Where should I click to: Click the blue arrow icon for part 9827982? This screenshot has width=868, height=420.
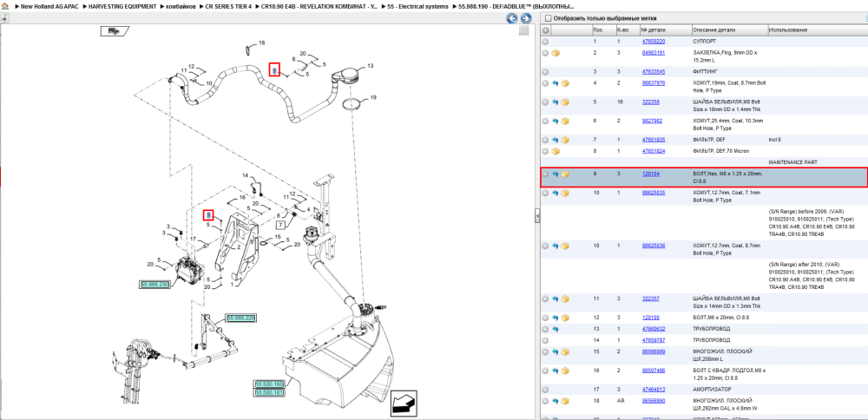(x=556, y=121)
